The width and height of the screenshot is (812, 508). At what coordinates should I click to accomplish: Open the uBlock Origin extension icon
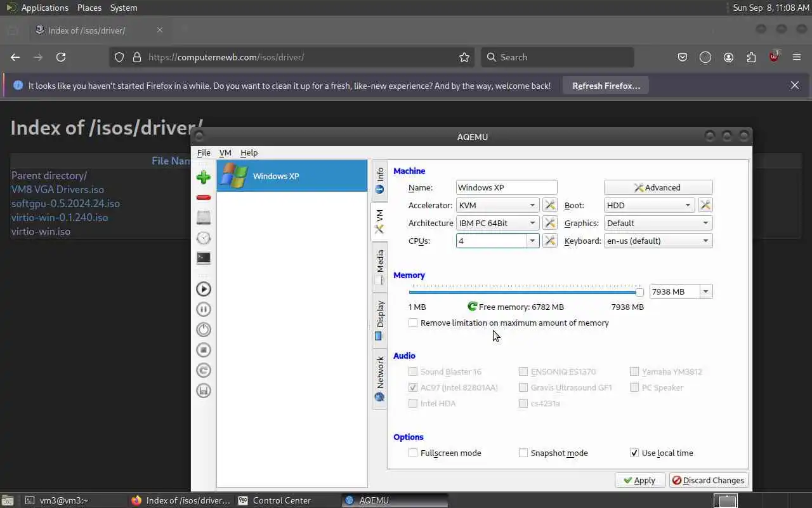(x=774, y=57)
